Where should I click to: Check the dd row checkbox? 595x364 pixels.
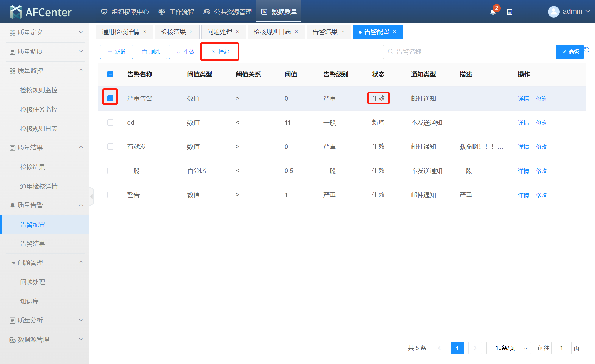tap(110, 122)
